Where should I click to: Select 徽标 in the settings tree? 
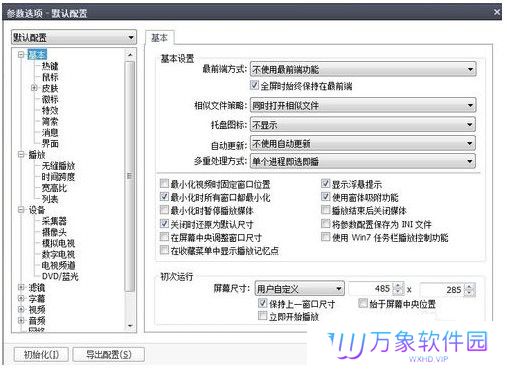50,99
